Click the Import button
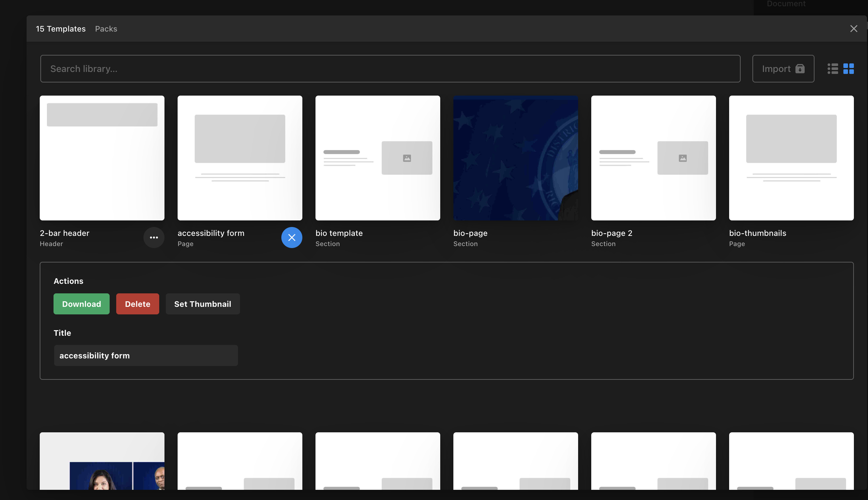Image resolution: width=868 pixels, height=500 pixels. click(783, 69)
